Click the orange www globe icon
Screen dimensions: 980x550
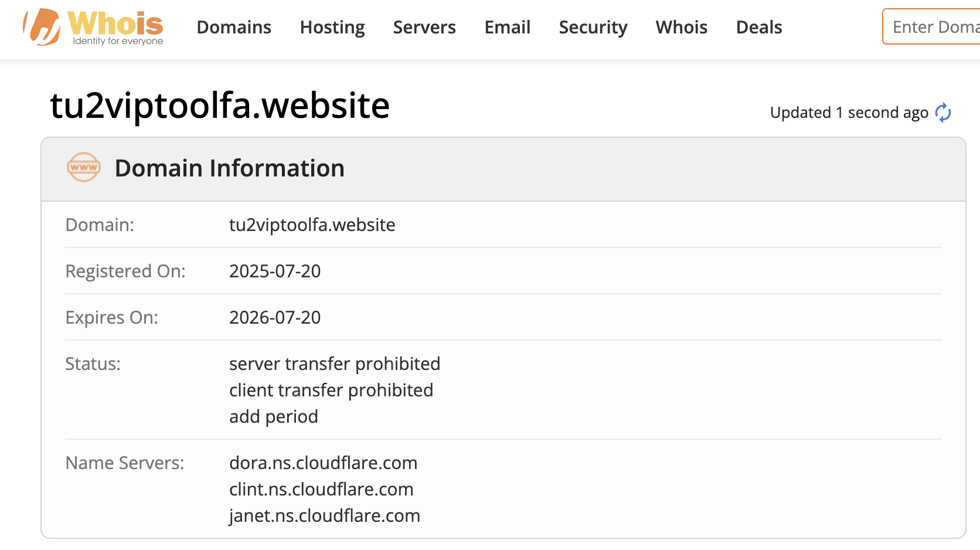(x=84, y=168)
